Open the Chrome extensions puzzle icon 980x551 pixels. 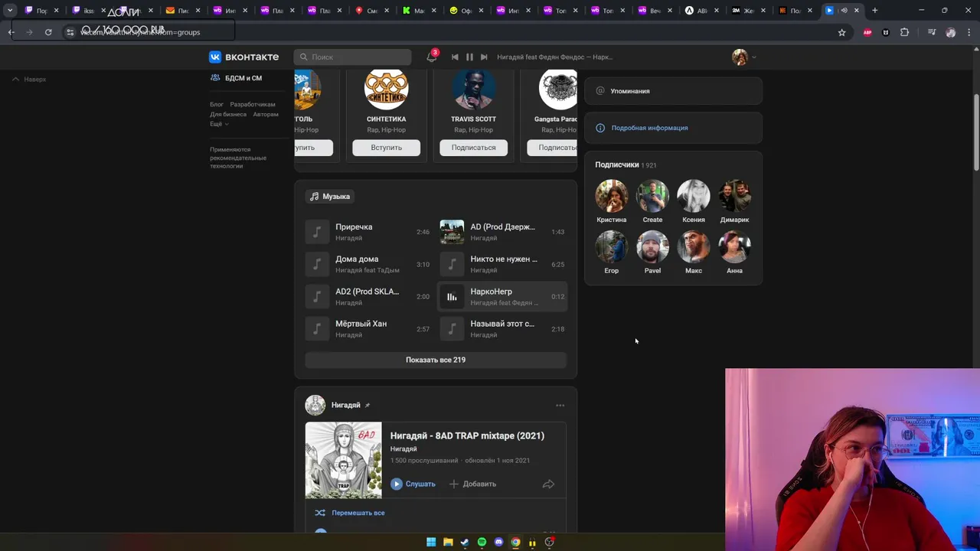coord(904,32)
